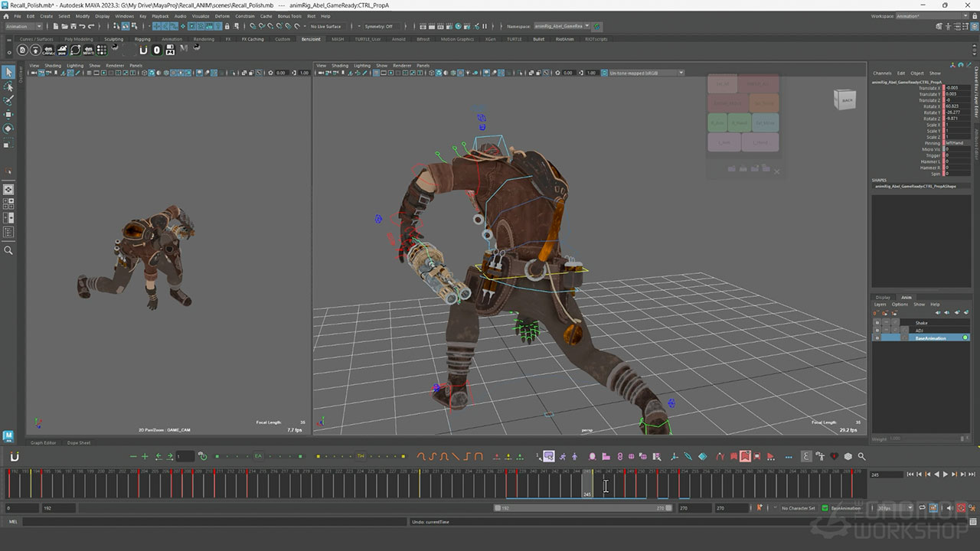980x551 pixels.
Task: Expand the Un-tone-mapped color space dropdown
Action: point(644,73)
